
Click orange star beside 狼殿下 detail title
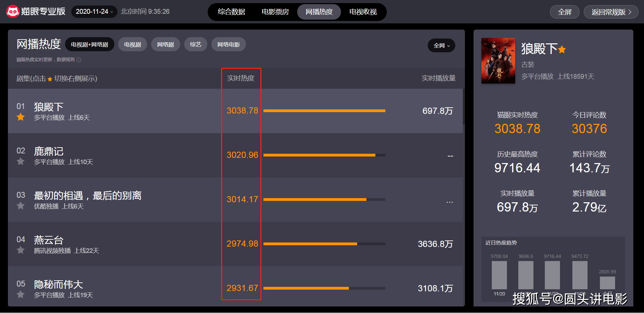point(562,50)
